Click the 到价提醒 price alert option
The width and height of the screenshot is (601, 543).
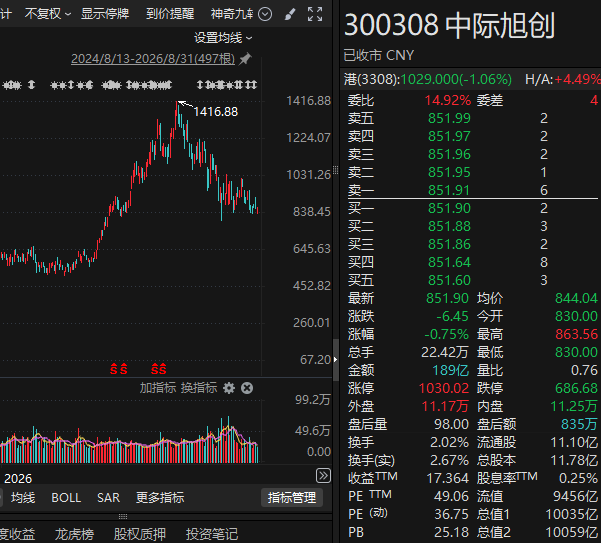[x=170, y=14]
